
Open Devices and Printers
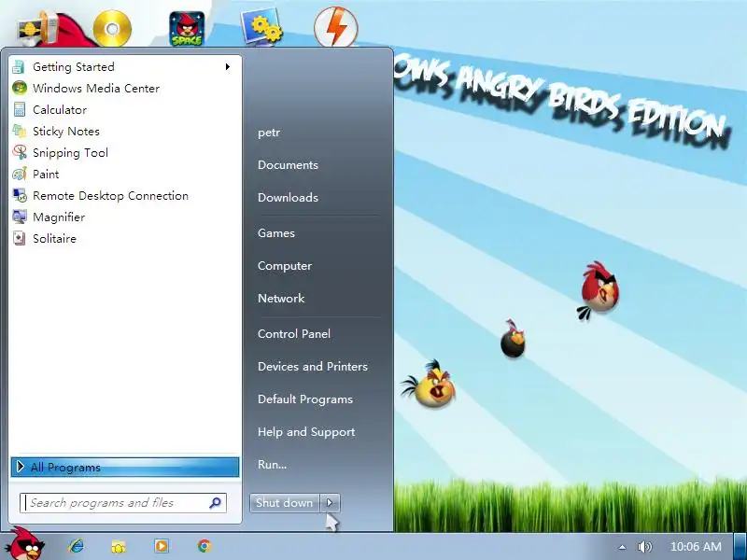[x=313, y=366]
